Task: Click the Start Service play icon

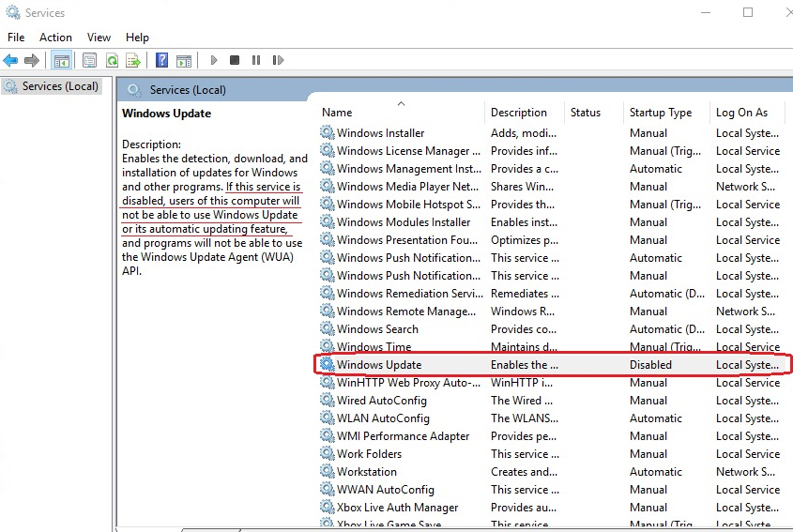Action: (214, 60)
